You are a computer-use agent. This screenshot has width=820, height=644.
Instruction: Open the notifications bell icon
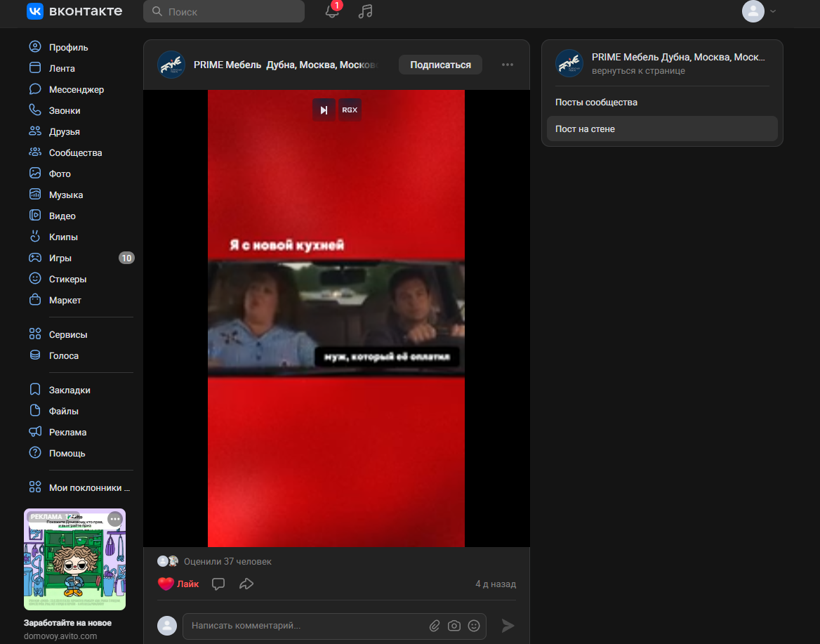332,11
